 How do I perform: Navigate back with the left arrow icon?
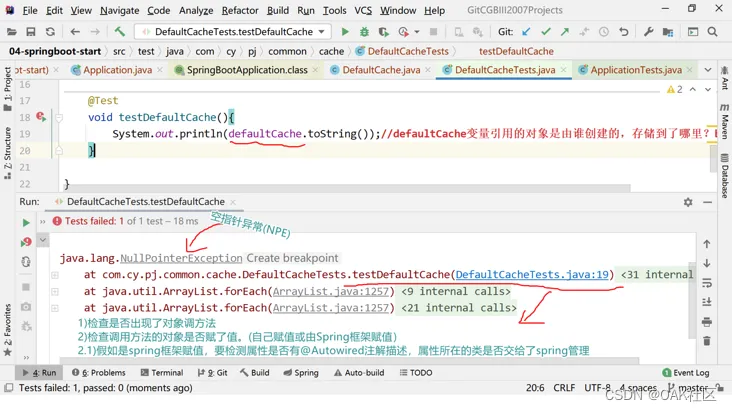pyautogui.click(x=75, y=32)
